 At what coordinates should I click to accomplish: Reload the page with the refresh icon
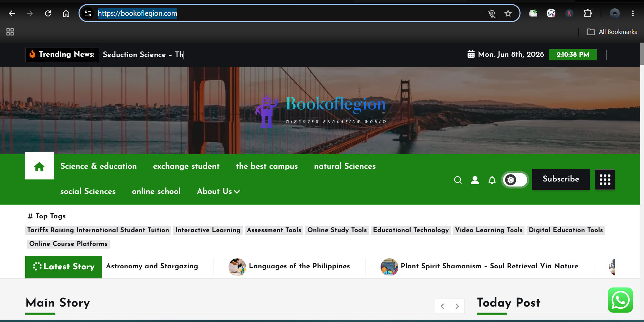(48, 13)
